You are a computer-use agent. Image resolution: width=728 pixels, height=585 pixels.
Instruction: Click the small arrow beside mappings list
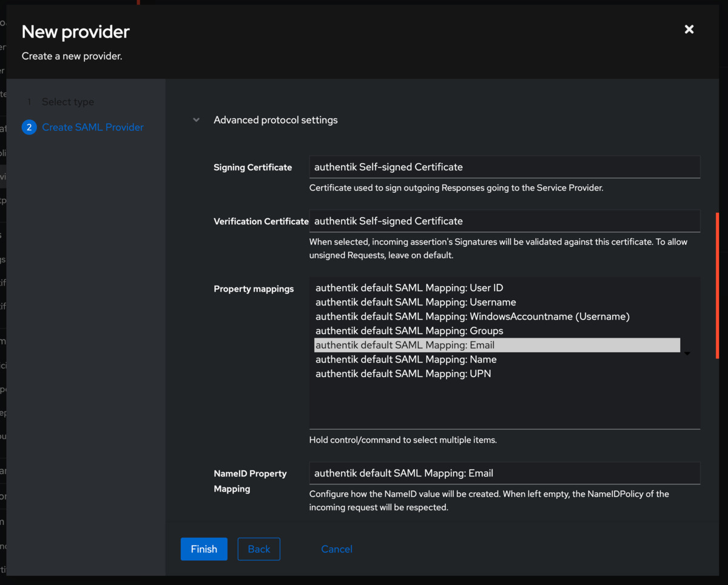(x=687, y=353)
